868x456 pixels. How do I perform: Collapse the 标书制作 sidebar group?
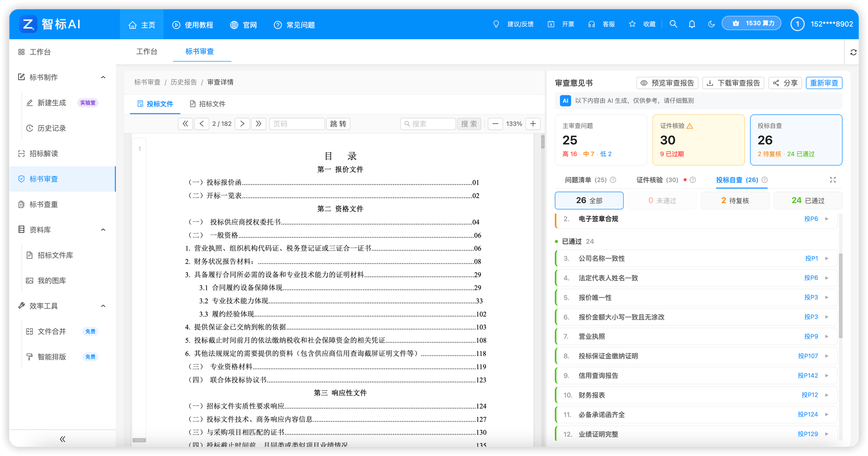(103, 77)
